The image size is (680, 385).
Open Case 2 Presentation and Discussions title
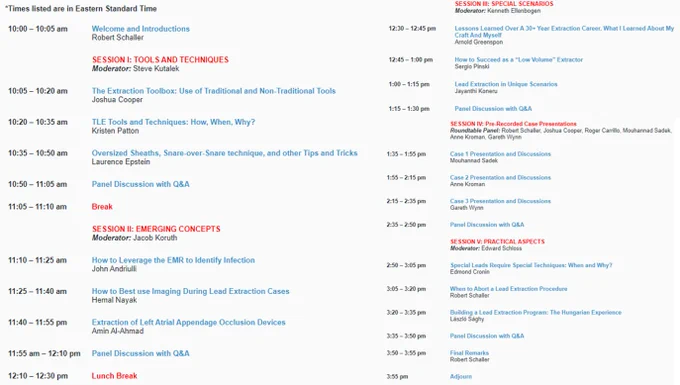click(500, 177)
